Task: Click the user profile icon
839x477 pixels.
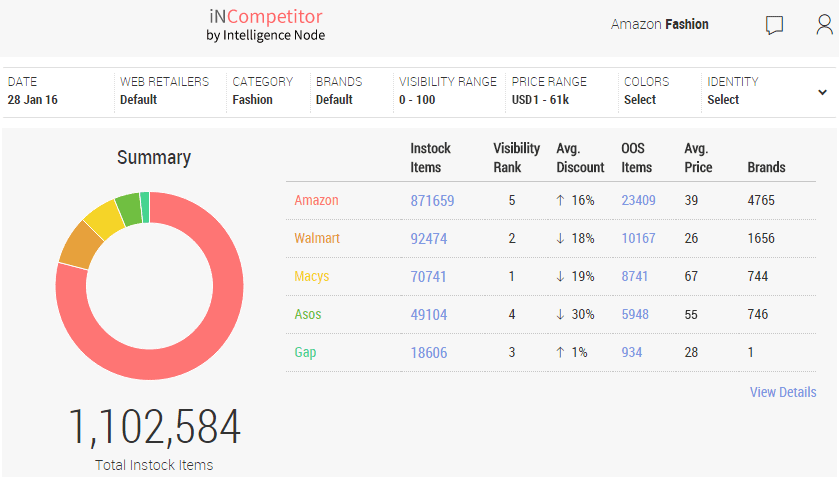Action: pyautogui.click(x=824, y=25)
